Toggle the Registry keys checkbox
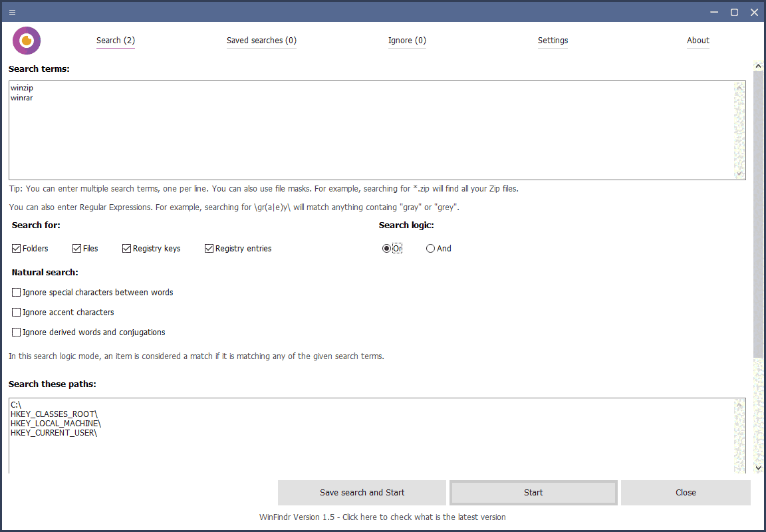The height and width of the screenshot is (532, 766). pyautogui.click(x=126, y=248)
